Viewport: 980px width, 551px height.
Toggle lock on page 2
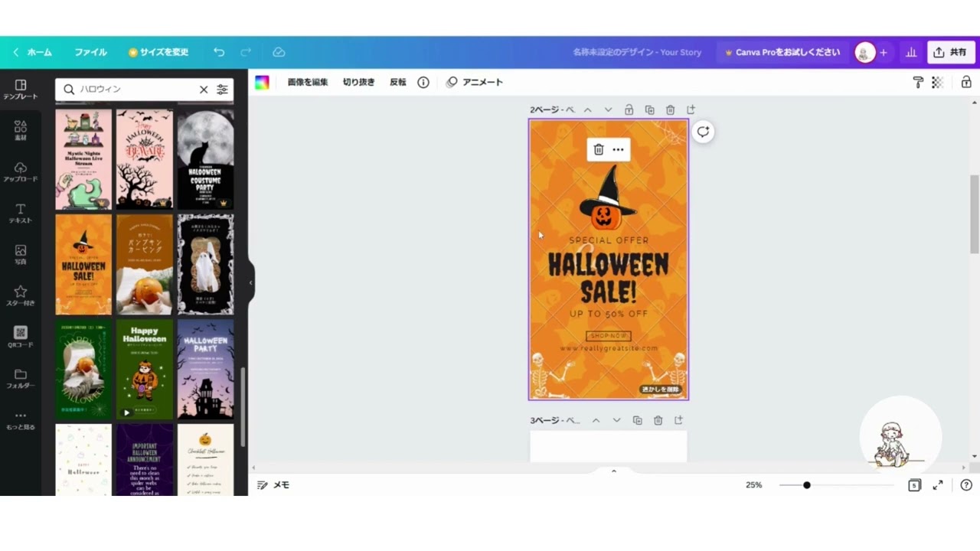pos(629,109)
